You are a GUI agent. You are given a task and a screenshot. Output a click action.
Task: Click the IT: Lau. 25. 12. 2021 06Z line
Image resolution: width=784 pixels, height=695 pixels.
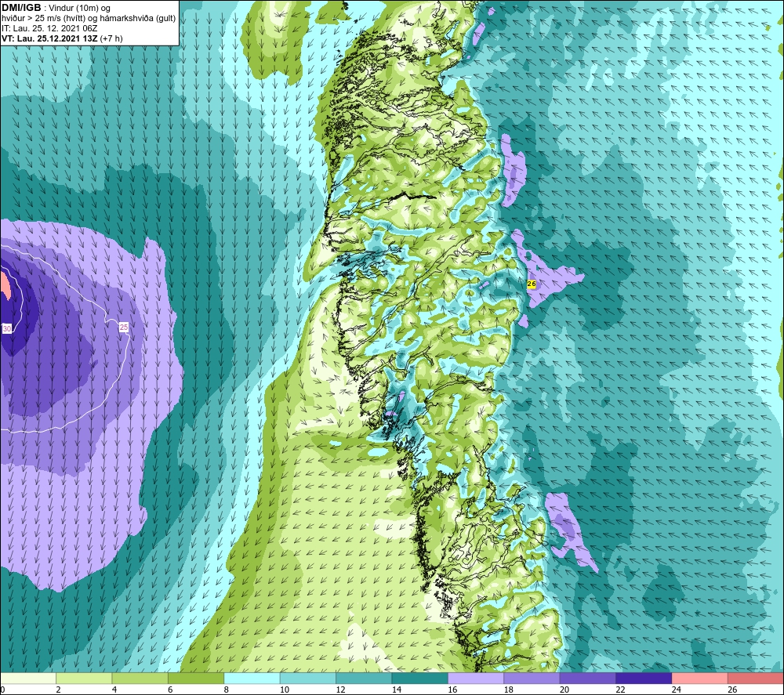(x=49, y=28)
